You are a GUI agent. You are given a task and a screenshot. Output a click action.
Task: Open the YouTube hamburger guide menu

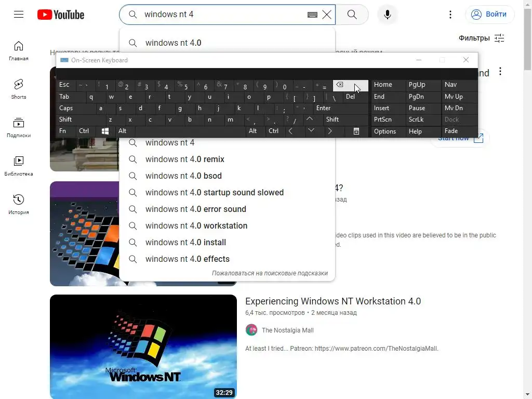coord(19,14)
